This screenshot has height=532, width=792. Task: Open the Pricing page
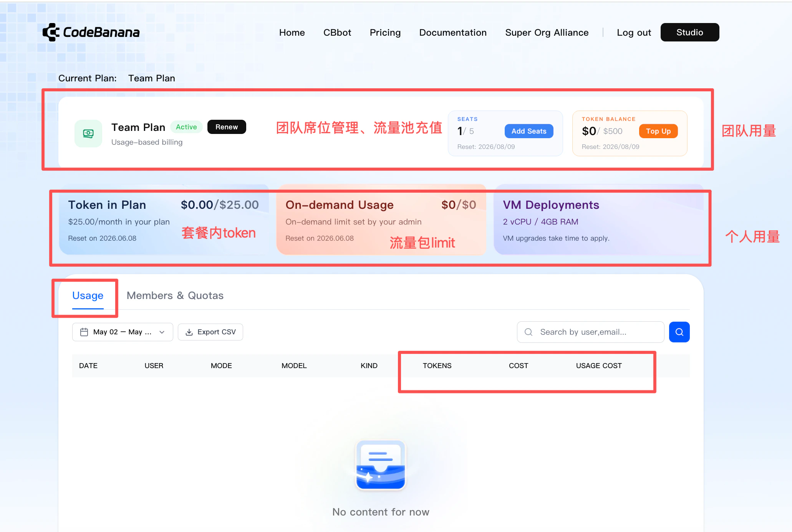pyautogui.click(x=385, y=33)
